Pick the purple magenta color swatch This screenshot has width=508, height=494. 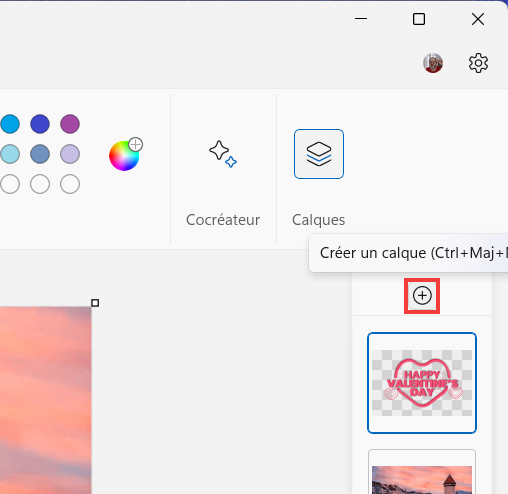(x=70, y=124)
